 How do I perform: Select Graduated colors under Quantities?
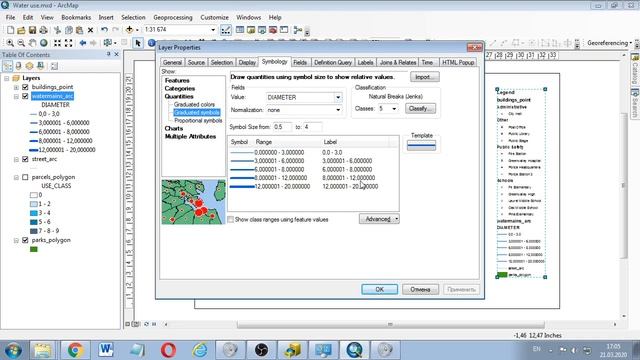pyautogui.click(x=194, y=104)
